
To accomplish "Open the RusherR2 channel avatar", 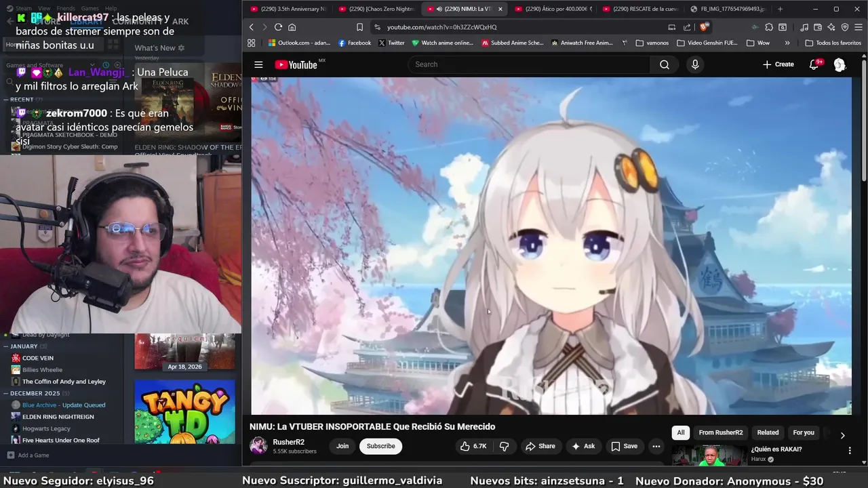I will click(x=258, y=446).
